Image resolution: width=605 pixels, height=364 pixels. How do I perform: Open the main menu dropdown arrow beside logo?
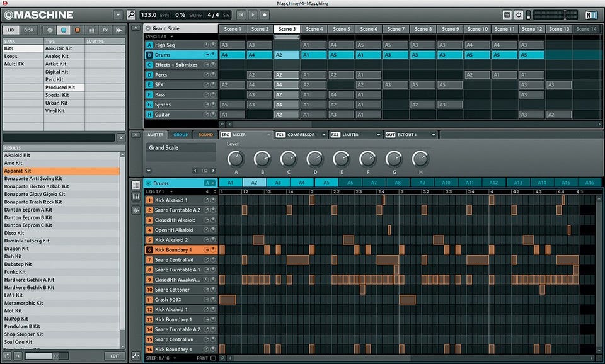click(x=118, y=14)
